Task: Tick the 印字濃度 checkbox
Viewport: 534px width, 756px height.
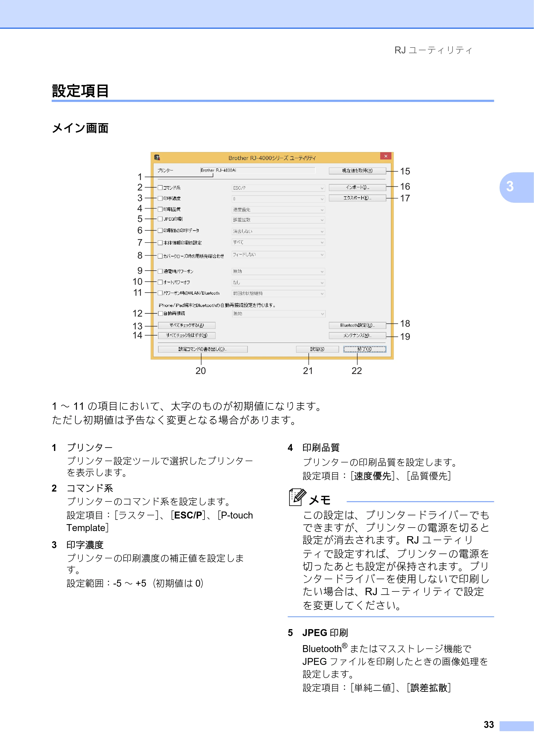Action: tap(160, 198)
